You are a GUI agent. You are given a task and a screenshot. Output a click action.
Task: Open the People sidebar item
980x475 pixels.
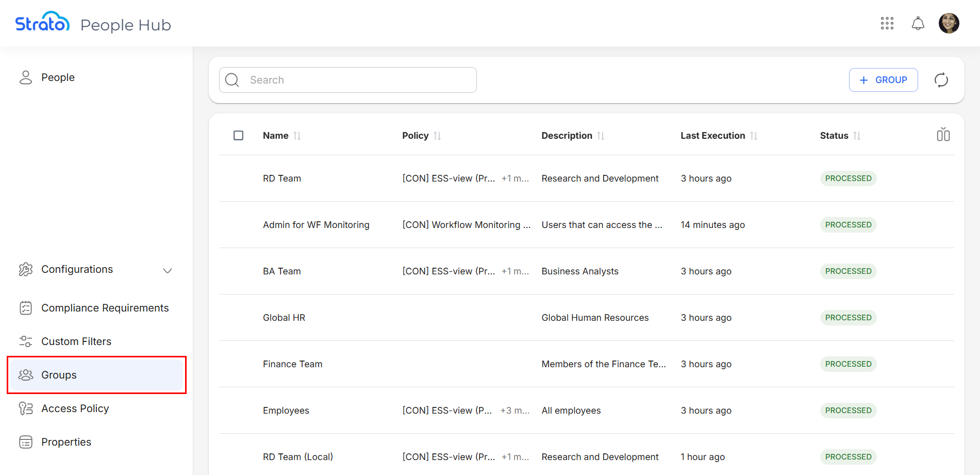pos(58,77)
